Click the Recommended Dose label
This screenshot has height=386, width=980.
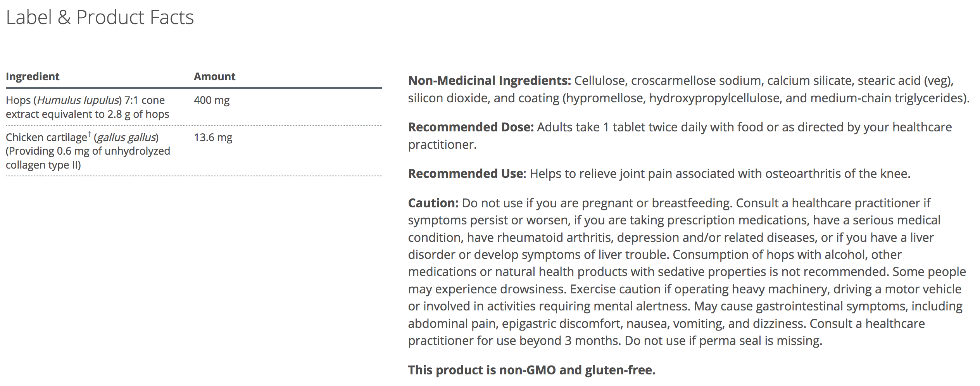(x=471, y=127)
